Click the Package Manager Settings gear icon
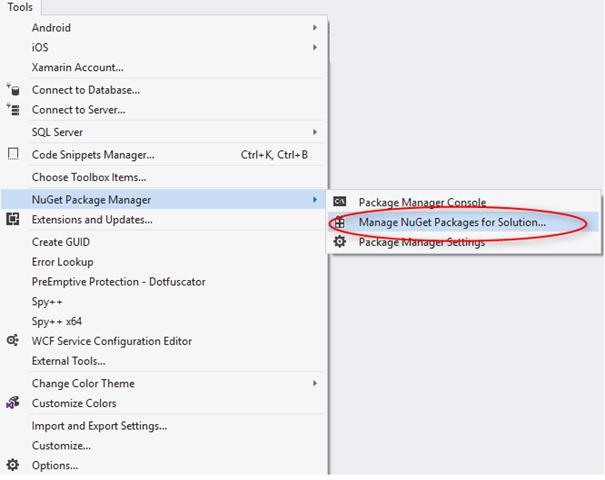 [x=340, y=242]
